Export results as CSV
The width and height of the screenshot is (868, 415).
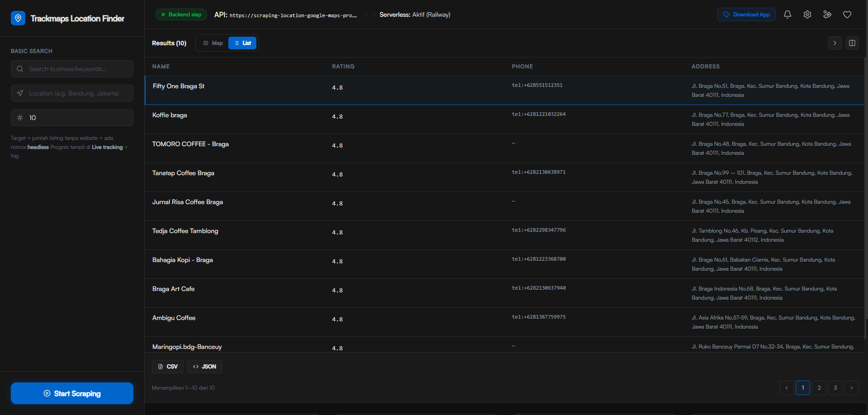(x=168, y=367)
